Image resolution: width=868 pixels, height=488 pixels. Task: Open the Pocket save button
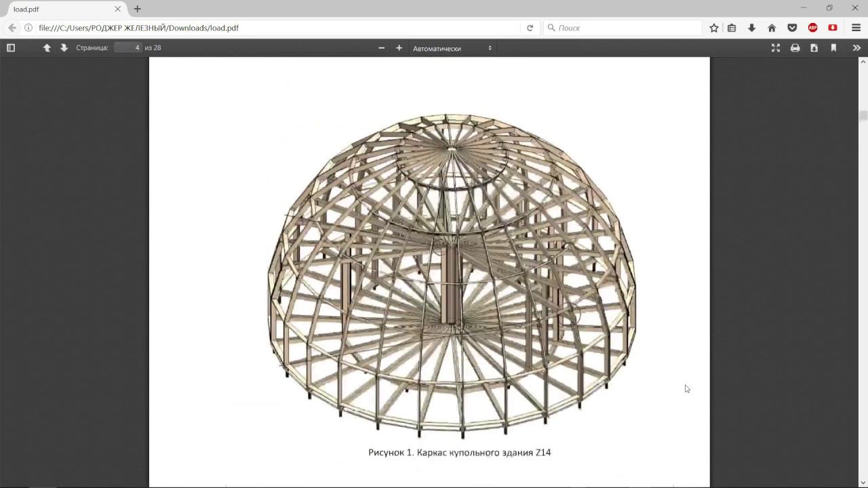pyautogui.click(x=792, y=28)
